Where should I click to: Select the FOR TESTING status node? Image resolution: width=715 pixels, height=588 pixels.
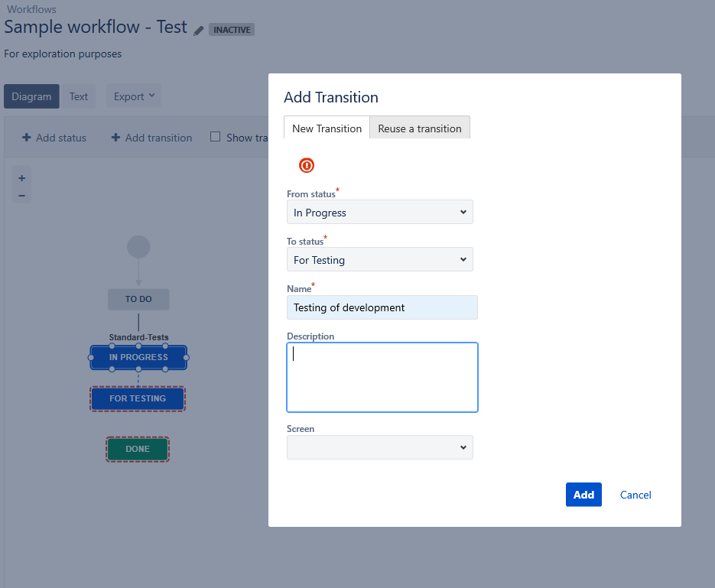point(138,399)
